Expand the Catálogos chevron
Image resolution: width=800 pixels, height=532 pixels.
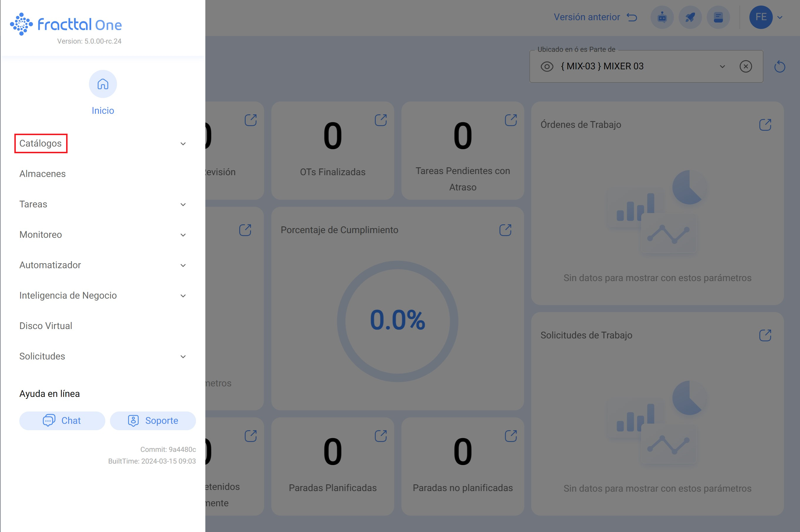point(183,144)
